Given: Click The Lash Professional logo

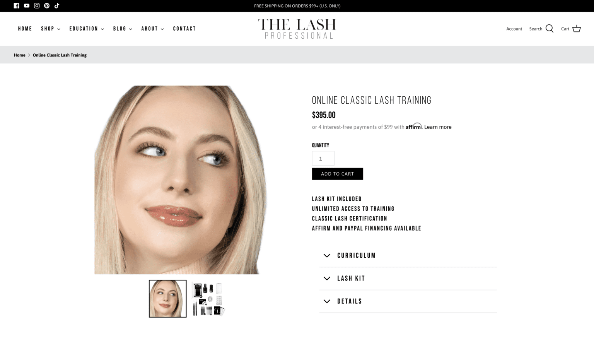Looking at the screenshot, I should pyautogui.click(x=297, y=29).
